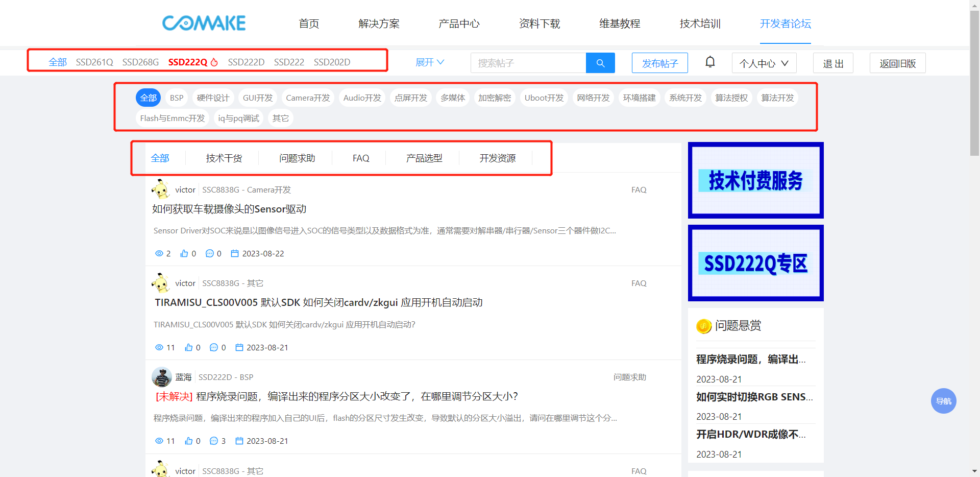The height and width of the screenshot is (477, 980).
Task: Click the 技术付费服务 banner
Action: pos(755,180)
